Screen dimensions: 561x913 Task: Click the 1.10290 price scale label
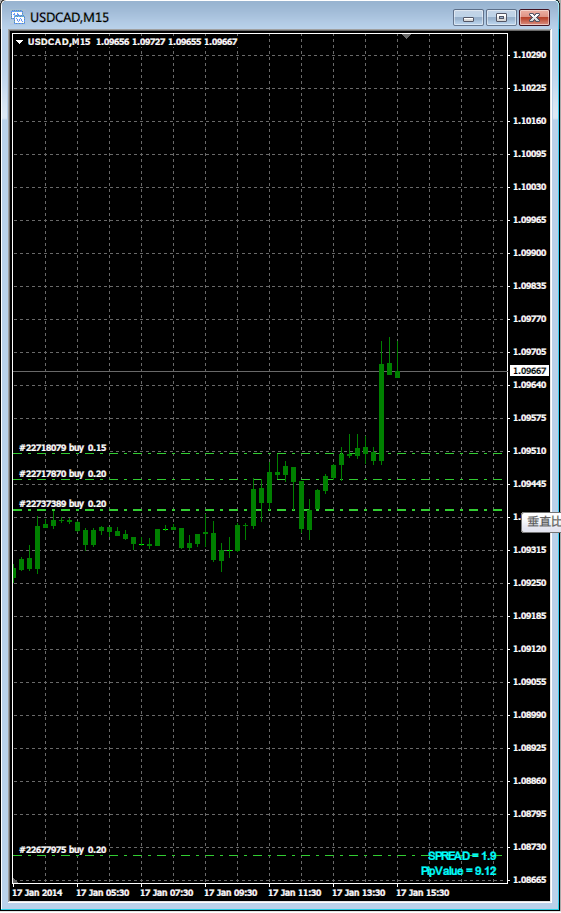(x=530, y=55)
